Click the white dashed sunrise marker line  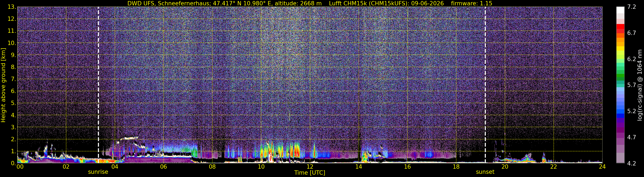98,85
